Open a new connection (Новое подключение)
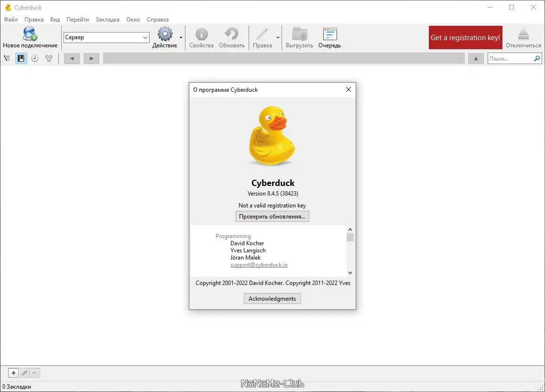The image size is (545, 392). click(30, 38)
